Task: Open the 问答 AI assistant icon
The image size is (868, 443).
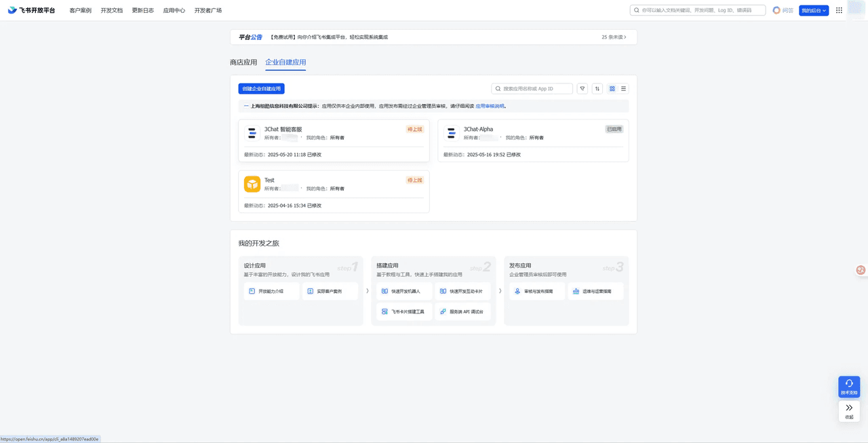Action: click(776, 10)
